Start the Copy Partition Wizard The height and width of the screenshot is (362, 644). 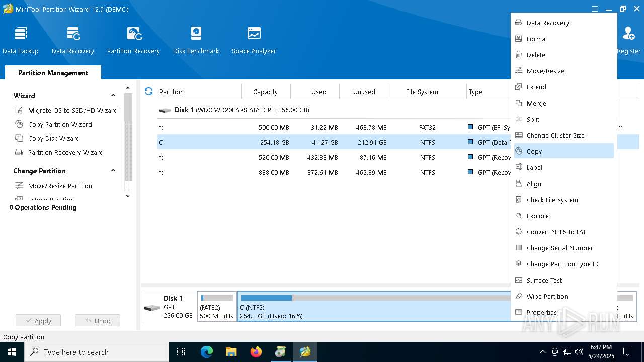[x=54, y=124]
